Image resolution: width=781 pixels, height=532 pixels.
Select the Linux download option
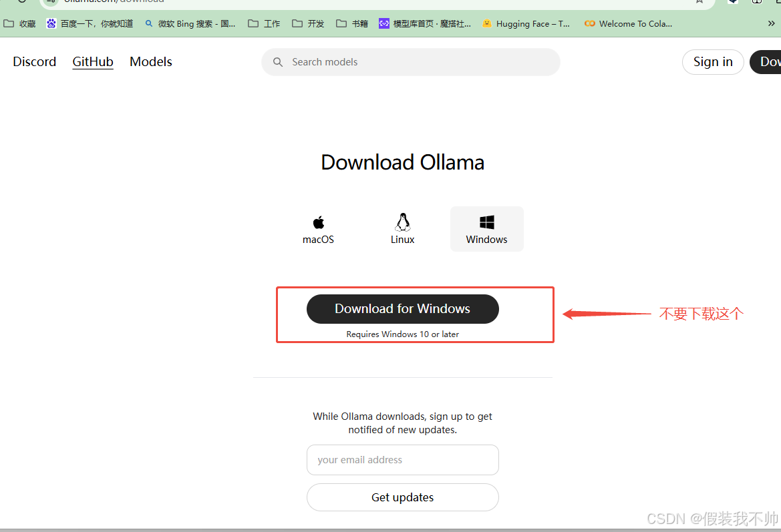point(402,229)
